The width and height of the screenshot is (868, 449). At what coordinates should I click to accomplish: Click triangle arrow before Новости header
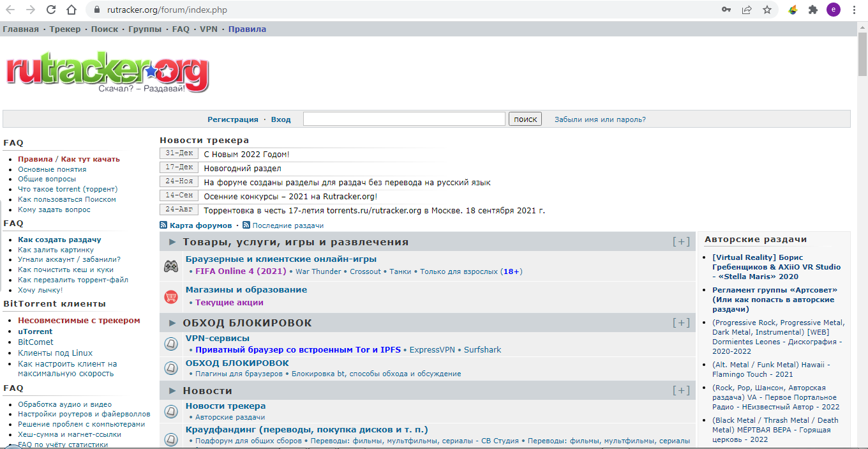click(172, 390)
